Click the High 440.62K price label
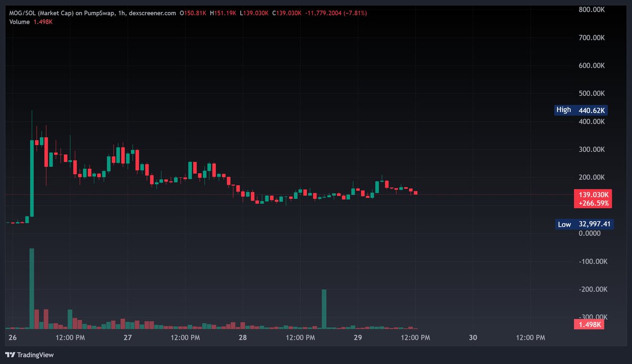Image resolution: width=632 pixels, height=364 pixels. point(581,109)
